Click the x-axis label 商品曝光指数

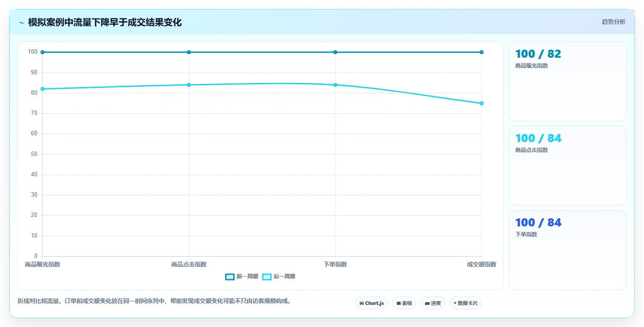42,264
